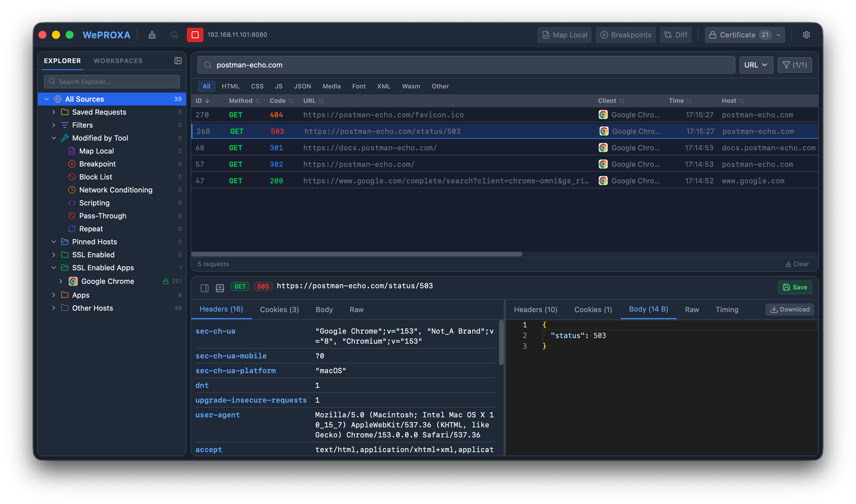Click the panel-bottom layout icon beside GET badge
This screenshot has width=856, height=504.
220,288
